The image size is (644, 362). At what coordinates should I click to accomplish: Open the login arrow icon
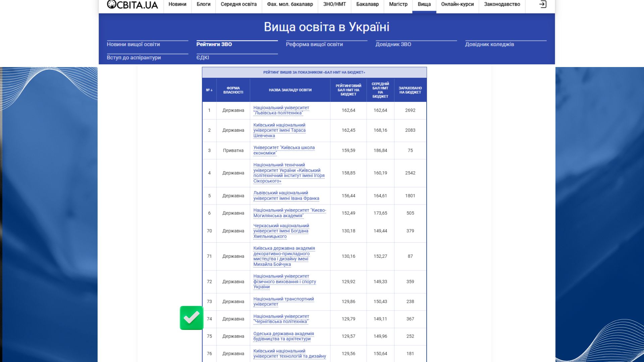(543, 4)
